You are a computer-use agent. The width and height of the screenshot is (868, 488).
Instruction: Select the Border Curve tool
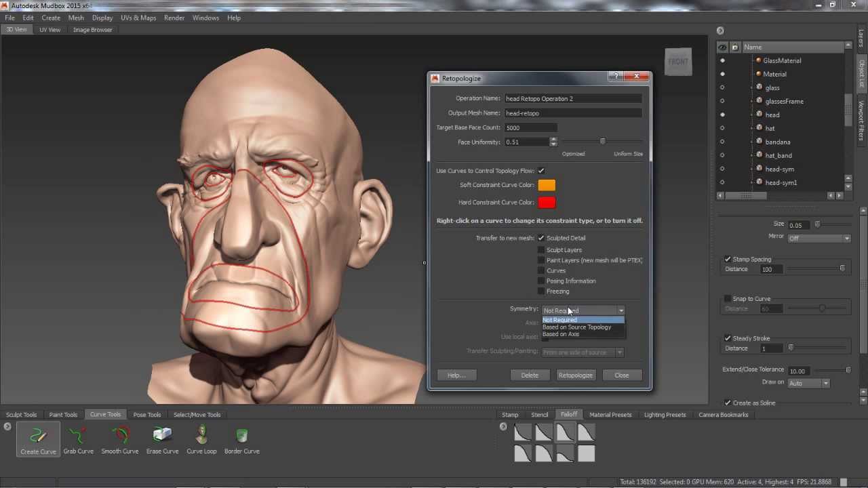242,439
